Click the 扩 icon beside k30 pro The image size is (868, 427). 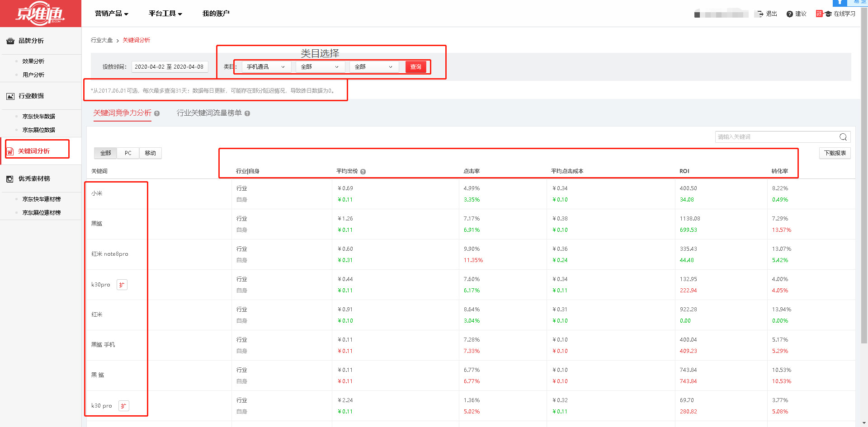pos(124,406)
